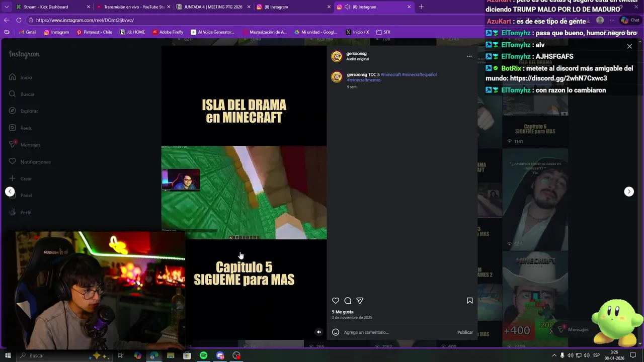Open the Masterización de A... bookmark
644x362 pixels.
point(264,32)
